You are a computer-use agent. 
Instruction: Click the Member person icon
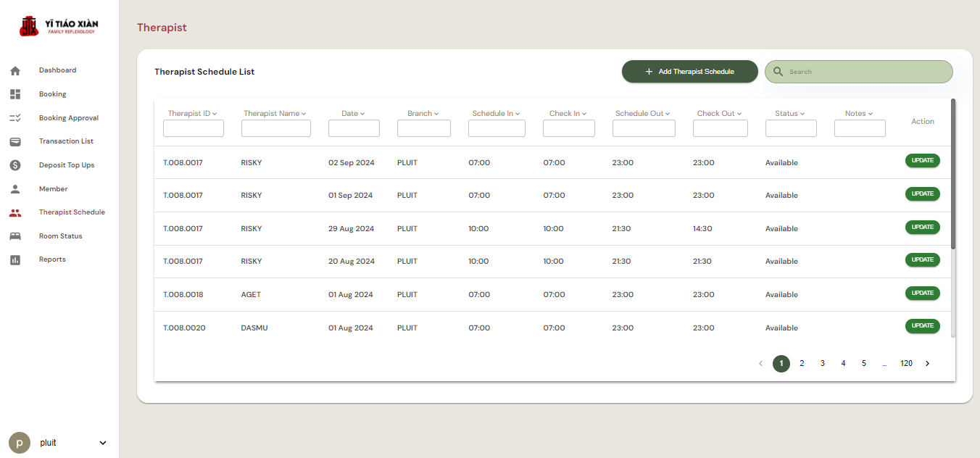coord(15,189)
